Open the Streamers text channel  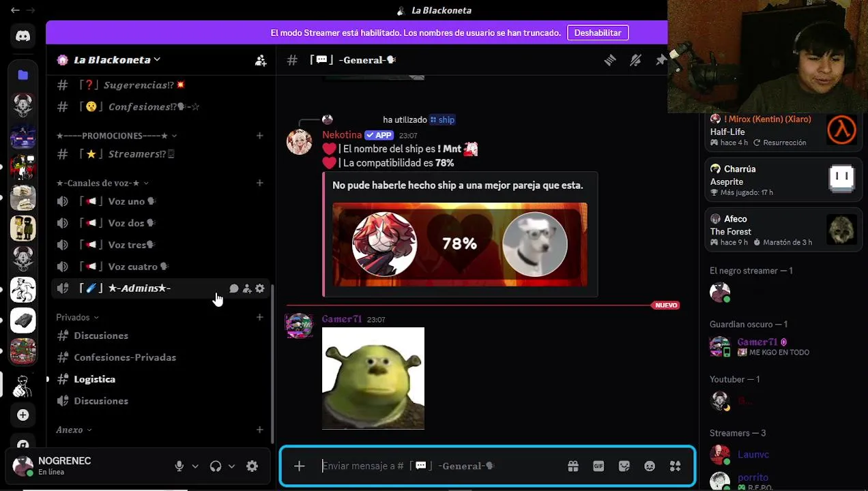pos(160,154)
